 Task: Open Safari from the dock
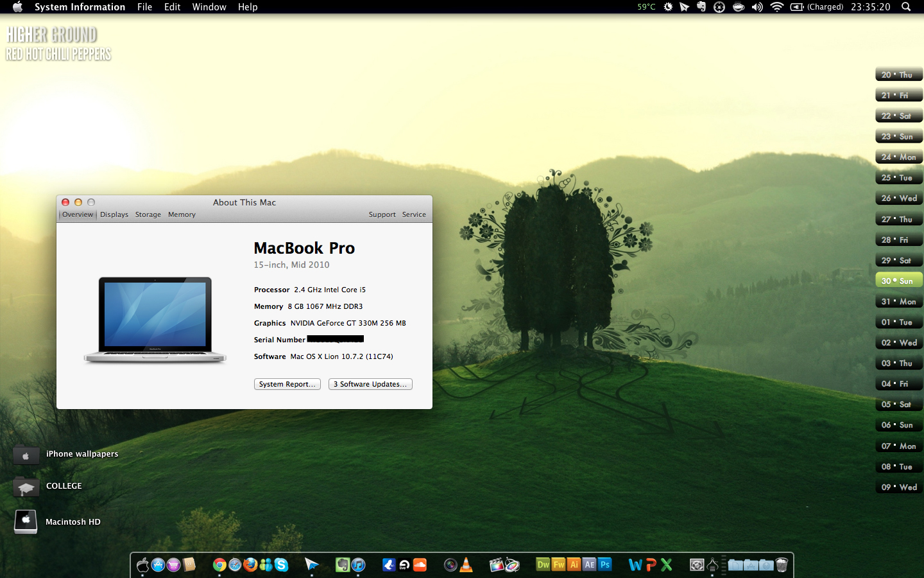click(235, 565)
